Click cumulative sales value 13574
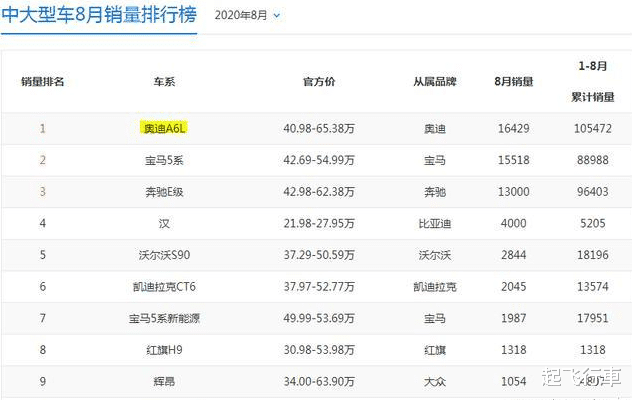The width and height of the screenshot is (632, 400). 592,287
